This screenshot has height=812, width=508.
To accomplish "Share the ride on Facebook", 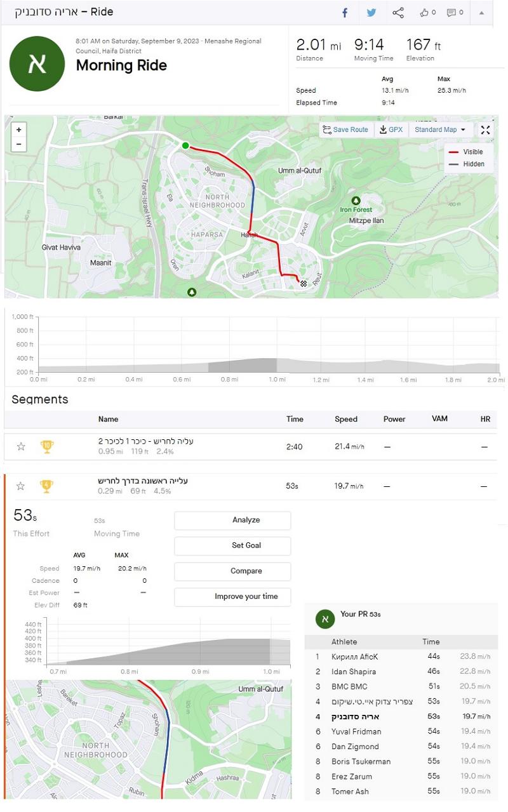I will [345, 13].
